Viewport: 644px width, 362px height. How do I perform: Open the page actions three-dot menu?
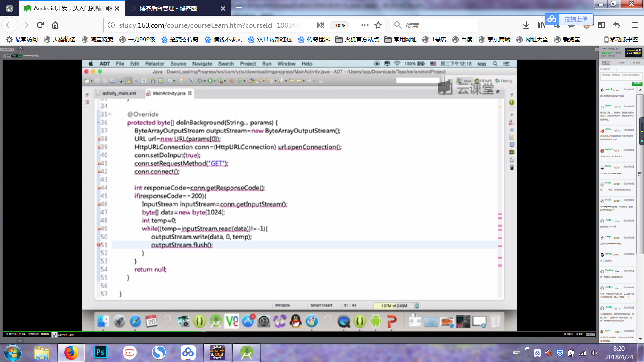click(x=364, y=25)
